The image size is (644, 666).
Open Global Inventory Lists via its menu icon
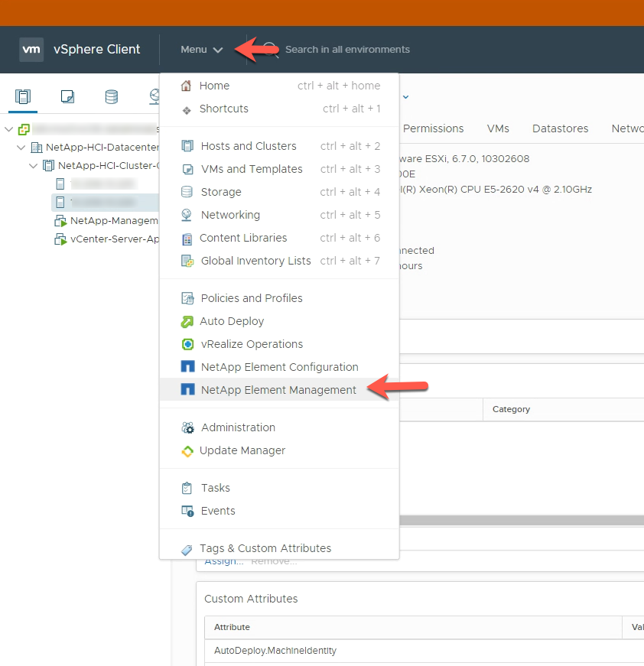187,261
